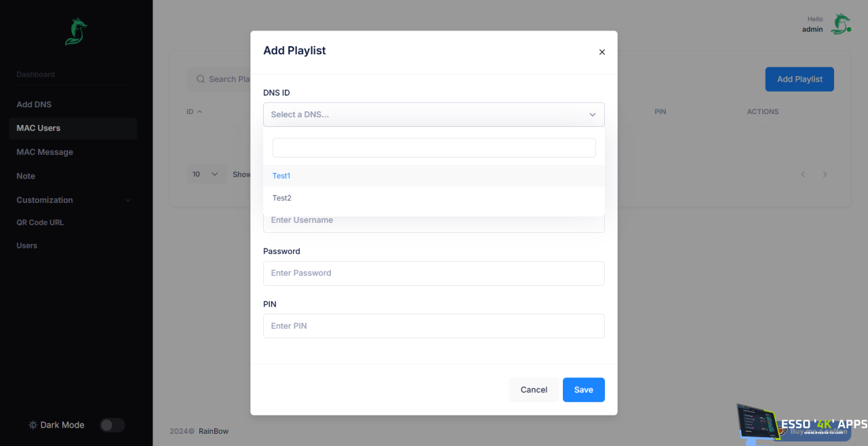Image resolution: width=868 pixels, height=446 pixels.
Task: Open the rows-per-page dropdown showing 10
Action: coord(206,174)
